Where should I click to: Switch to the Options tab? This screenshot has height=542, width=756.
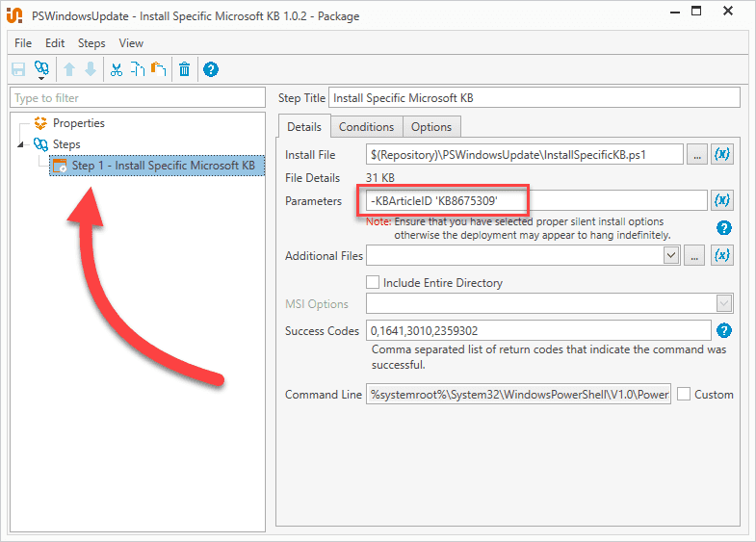pyautogui.click(x=431, y=127)
